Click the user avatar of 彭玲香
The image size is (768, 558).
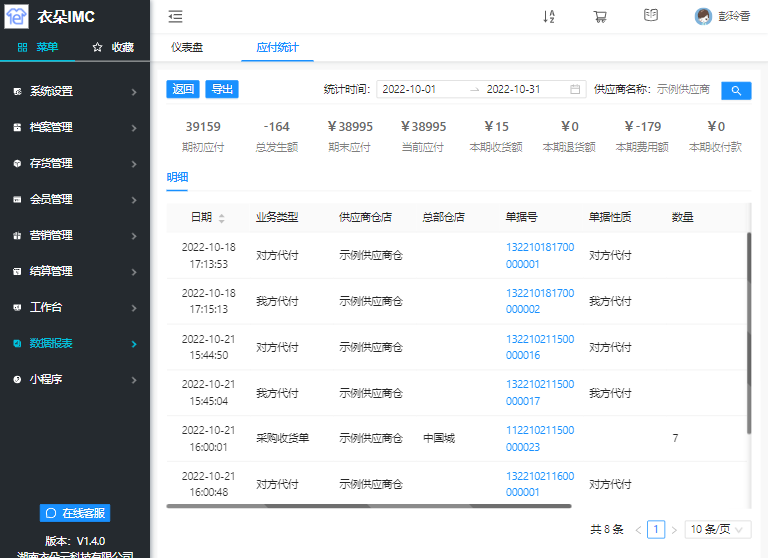click(703, 17)
